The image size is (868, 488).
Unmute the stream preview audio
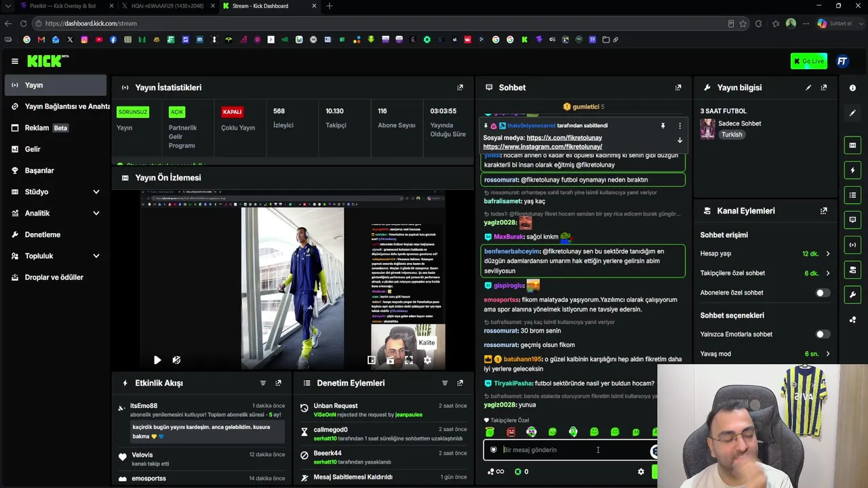[176, 361]
